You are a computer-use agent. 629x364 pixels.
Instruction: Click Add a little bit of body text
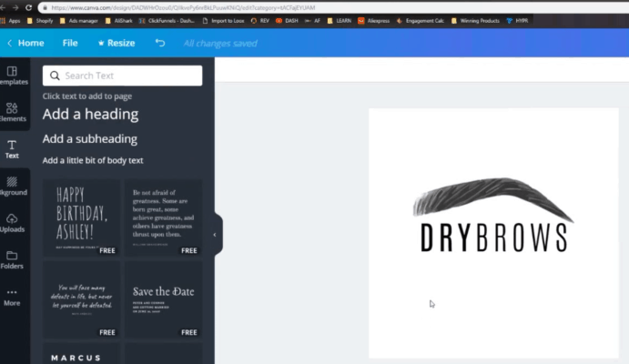[93, 160]
